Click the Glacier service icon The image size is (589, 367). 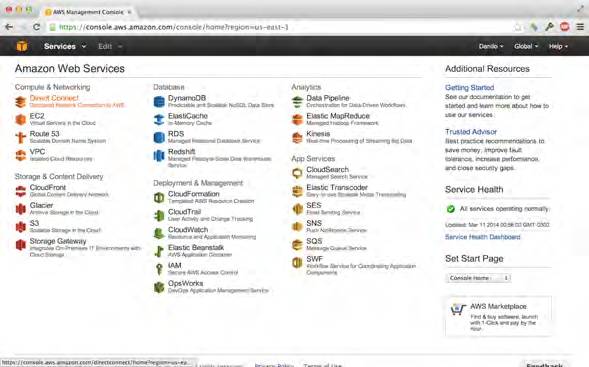pyautogui.click(x=21, y=209)
